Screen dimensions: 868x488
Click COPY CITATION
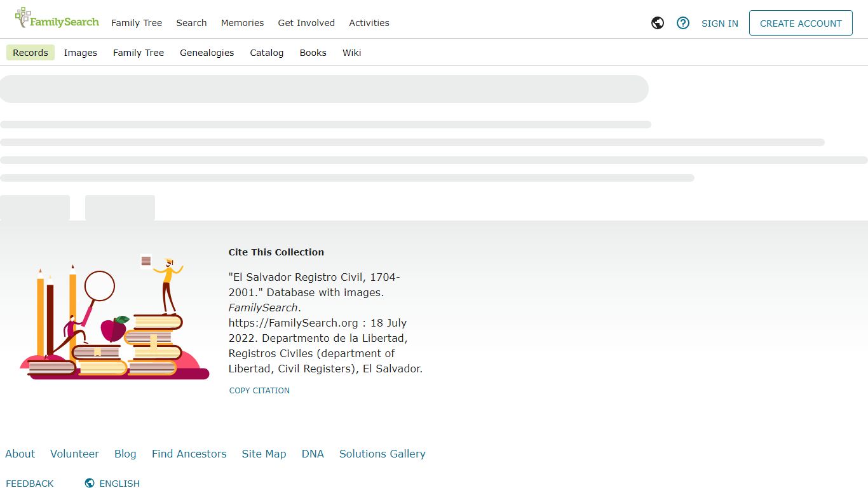pyautogui.click(x=259, y=391)
